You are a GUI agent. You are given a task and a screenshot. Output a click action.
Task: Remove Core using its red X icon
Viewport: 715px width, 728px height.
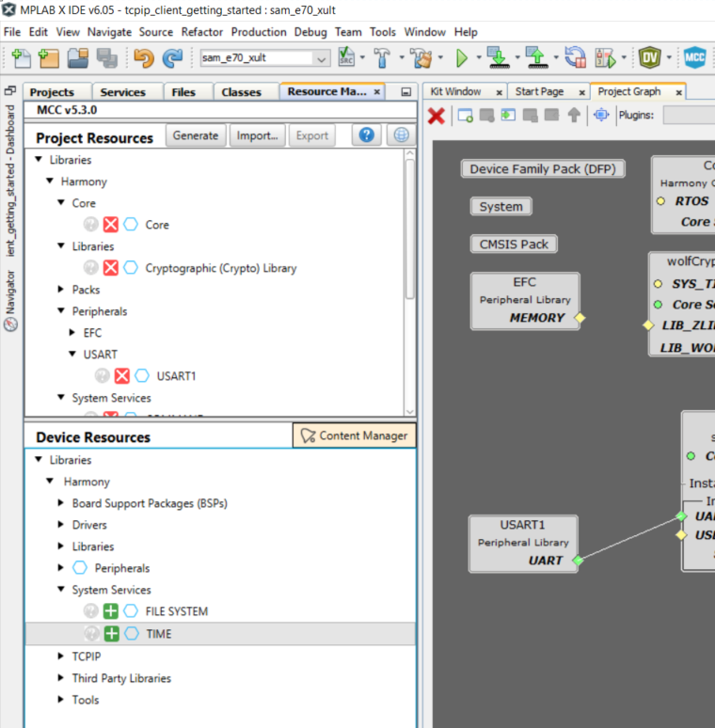110,225
